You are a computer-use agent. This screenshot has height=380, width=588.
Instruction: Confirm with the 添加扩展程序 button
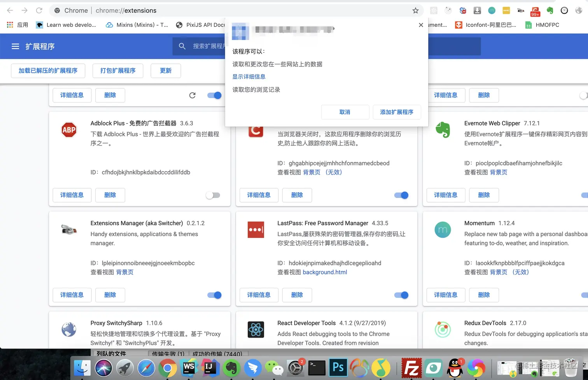click(397, 112)
